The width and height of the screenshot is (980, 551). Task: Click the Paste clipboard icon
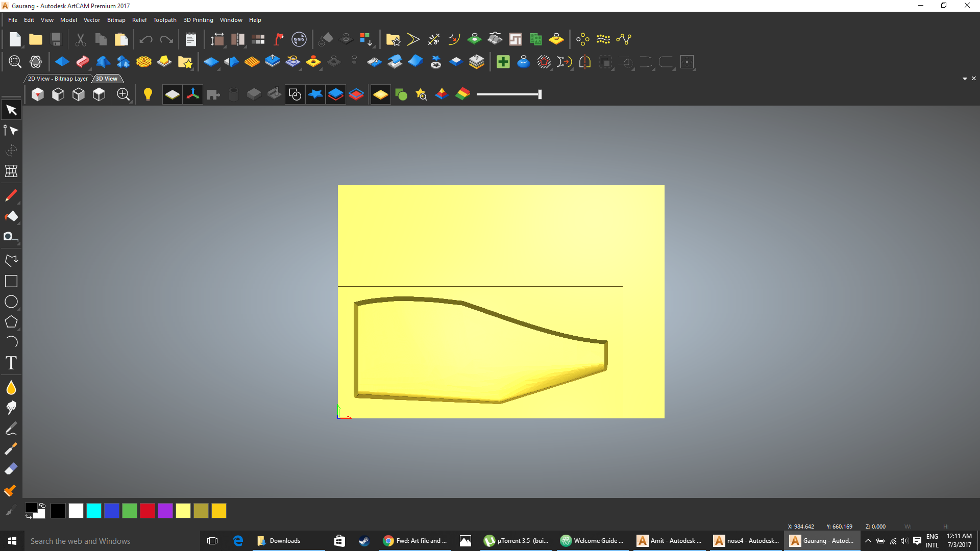coord(121,39)
